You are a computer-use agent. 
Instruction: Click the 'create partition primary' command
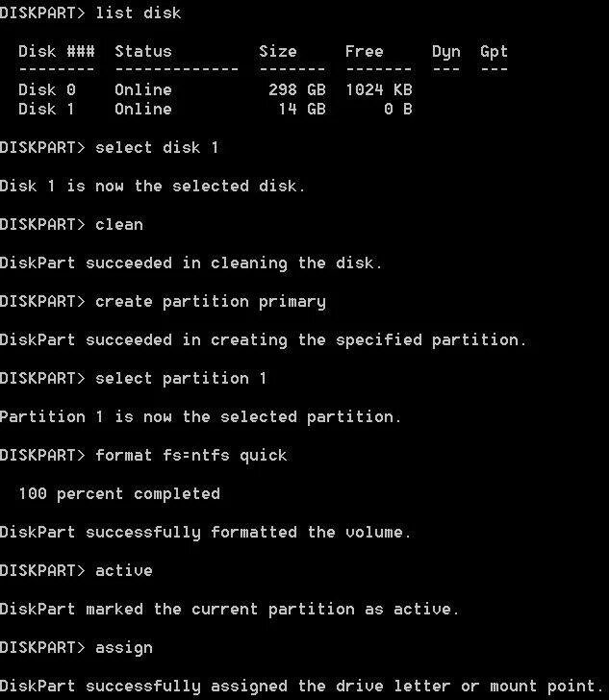[x=211, y=302]
